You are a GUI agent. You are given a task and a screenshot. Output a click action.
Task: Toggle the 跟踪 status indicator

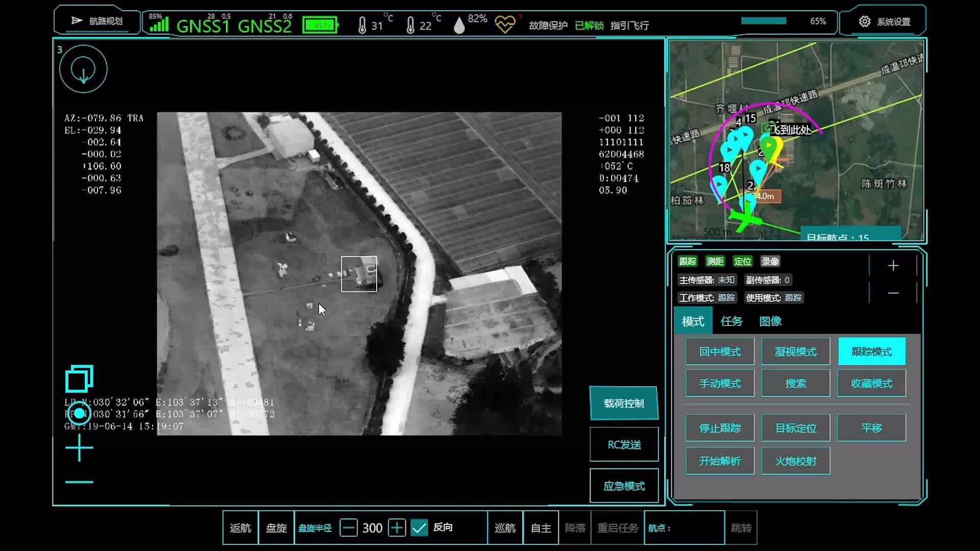688,262
